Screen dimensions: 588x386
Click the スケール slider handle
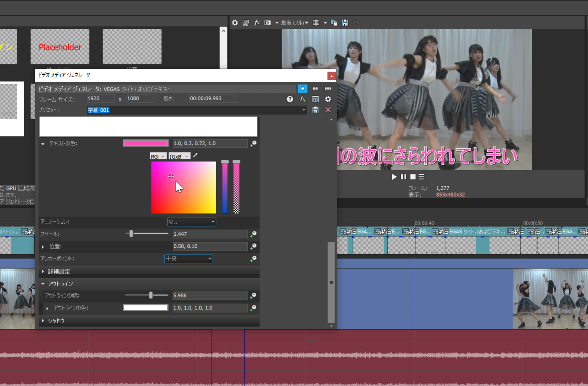131,234
